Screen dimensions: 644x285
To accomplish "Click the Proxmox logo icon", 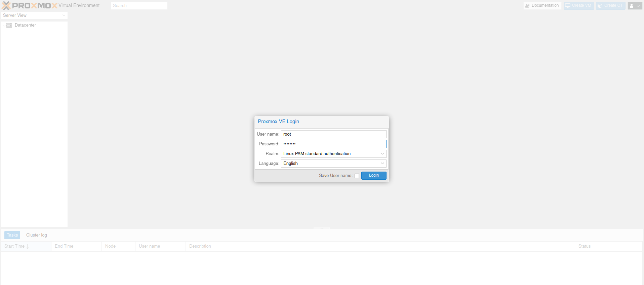I will click(x=6, y=6).
